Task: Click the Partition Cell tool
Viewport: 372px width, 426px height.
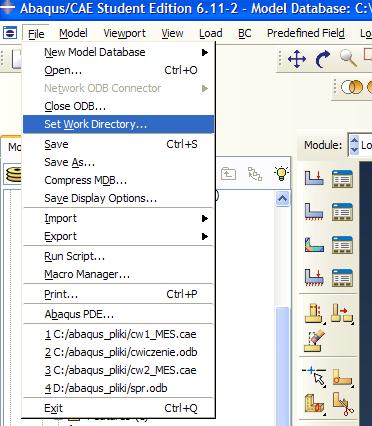Action: click(x=314, y=313)
